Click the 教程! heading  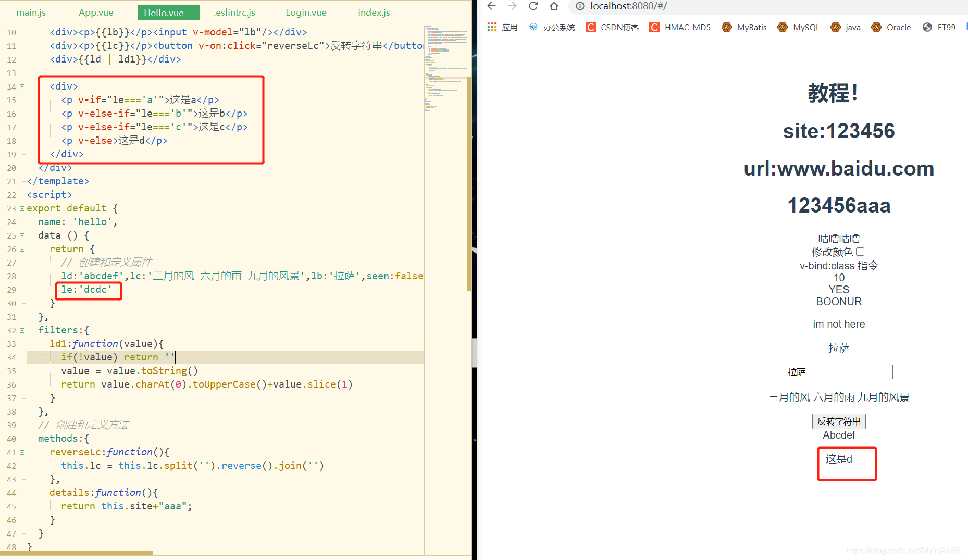point(833,93)
